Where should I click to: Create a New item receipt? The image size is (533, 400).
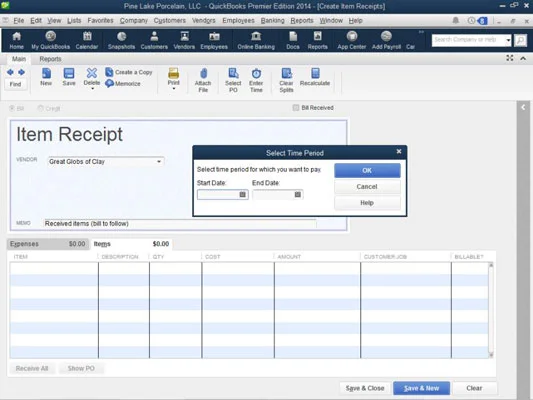click(x=46, y=77)
